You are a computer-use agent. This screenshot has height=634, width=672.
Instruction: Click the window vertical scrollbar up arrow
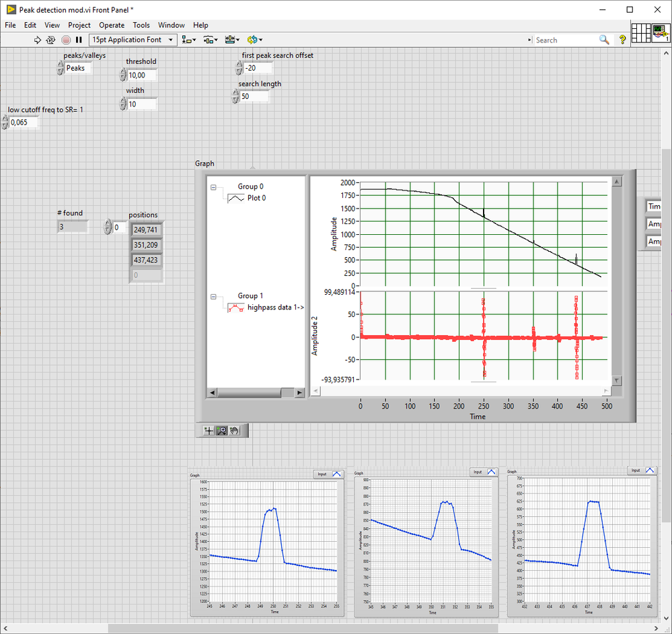[x=666, y=54]
